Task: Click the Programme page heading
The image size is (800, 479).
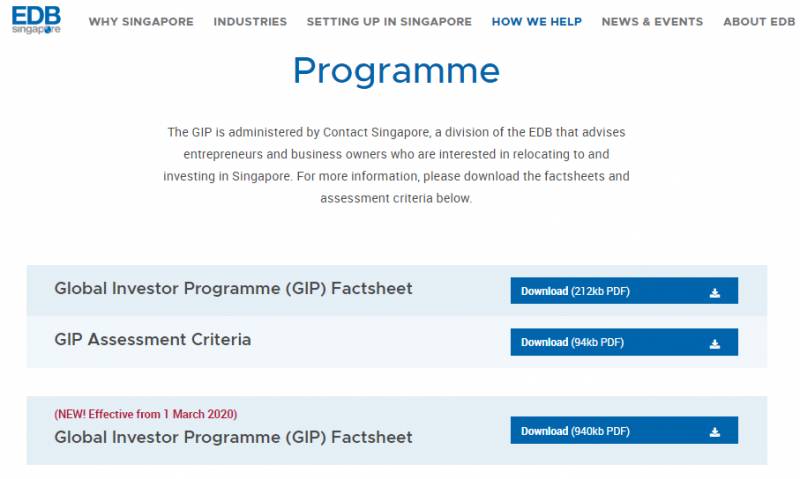Action: click(x=396, y=71)
